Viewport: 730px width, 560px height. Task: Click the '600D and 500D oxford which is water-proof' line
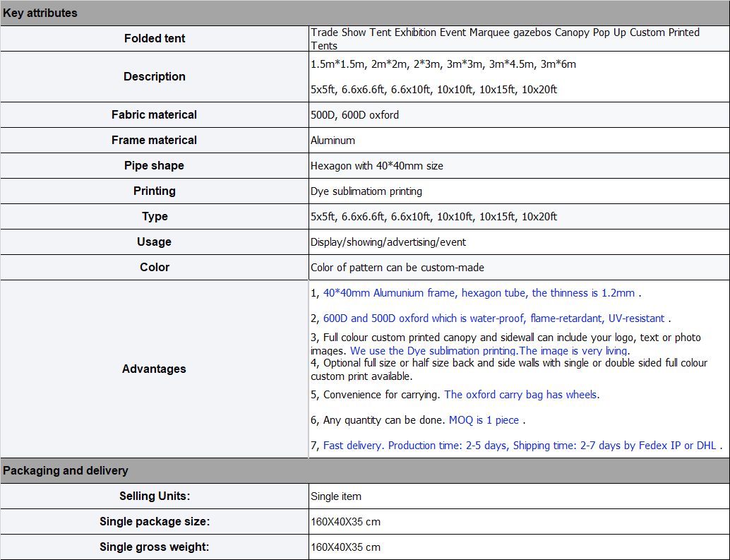[x=494, y=318]
